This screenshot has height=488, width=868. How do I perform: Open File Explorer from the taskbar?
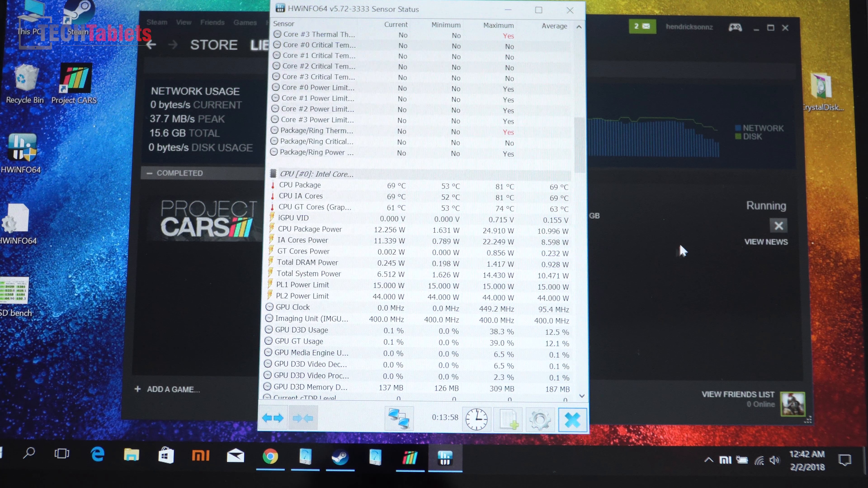coord(131,455)
